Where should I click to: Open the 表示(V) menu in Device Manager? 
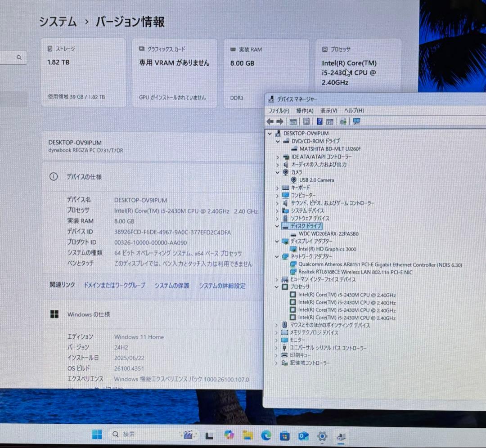[x=329, y=110]
